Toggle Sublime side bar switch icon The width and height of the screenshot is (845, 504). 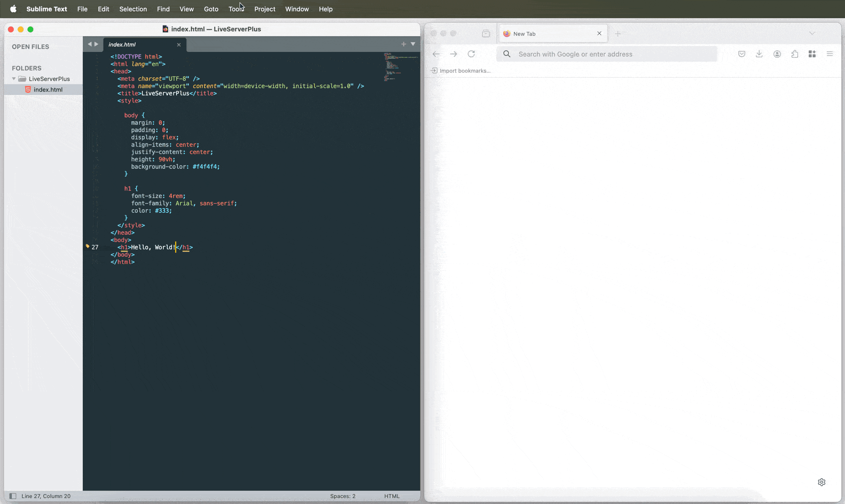coord(13,496)
